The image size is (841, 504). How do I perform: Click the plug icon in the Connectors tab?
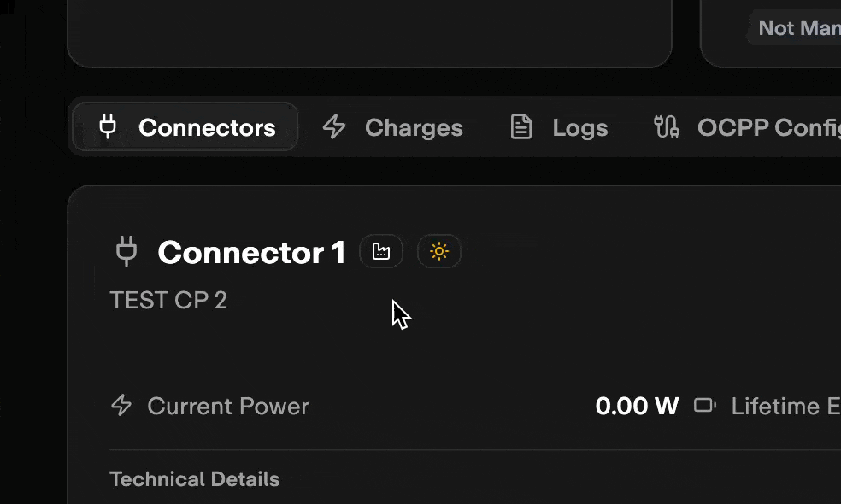coord(108,127)
